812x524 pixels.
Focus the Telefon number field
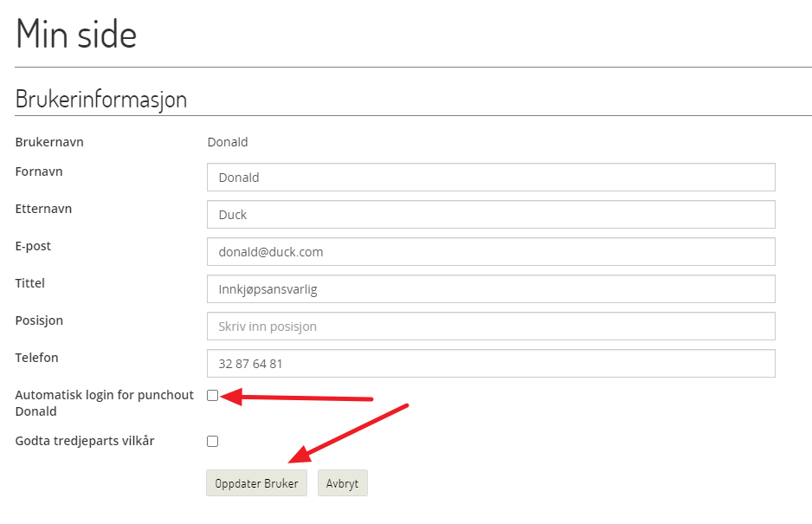pyautogui.click(x=491, y=364)
